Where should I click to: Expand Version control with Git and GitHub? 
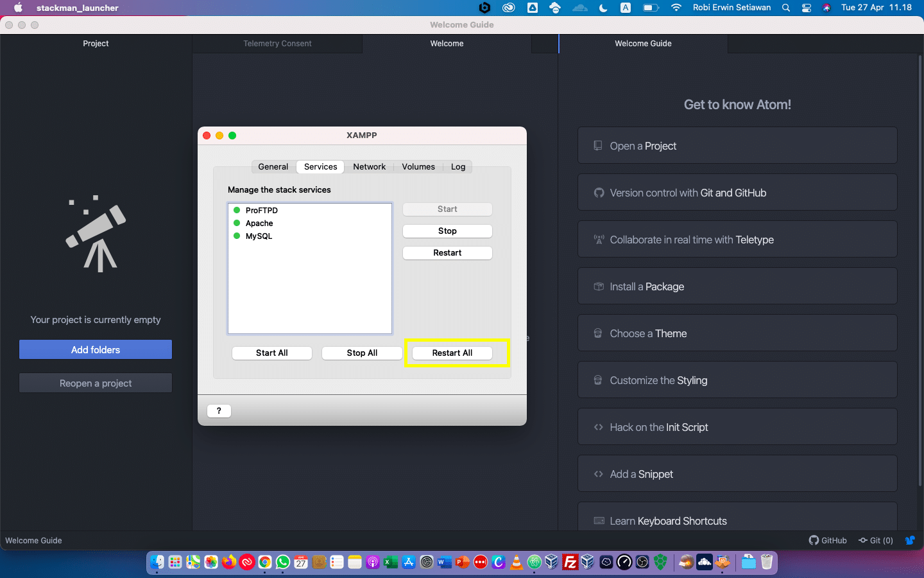pos(737,193)
